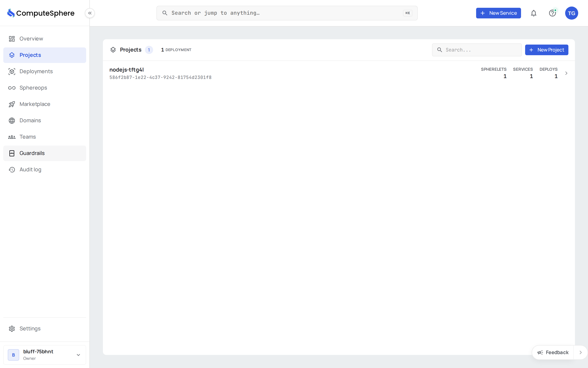Open the Feedback button
Screen dimensions: 588x368
[553, 352]
